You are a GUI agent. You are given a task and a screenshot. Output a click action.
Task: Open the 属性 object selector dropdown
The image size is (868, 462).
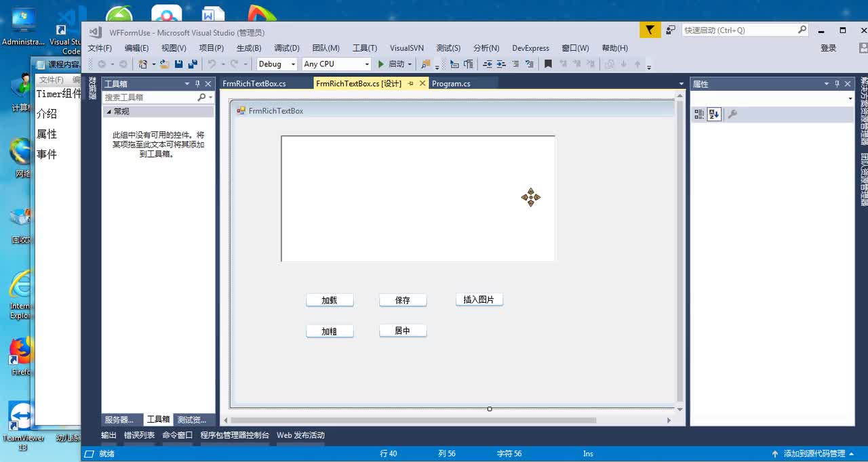pos(850,99)
